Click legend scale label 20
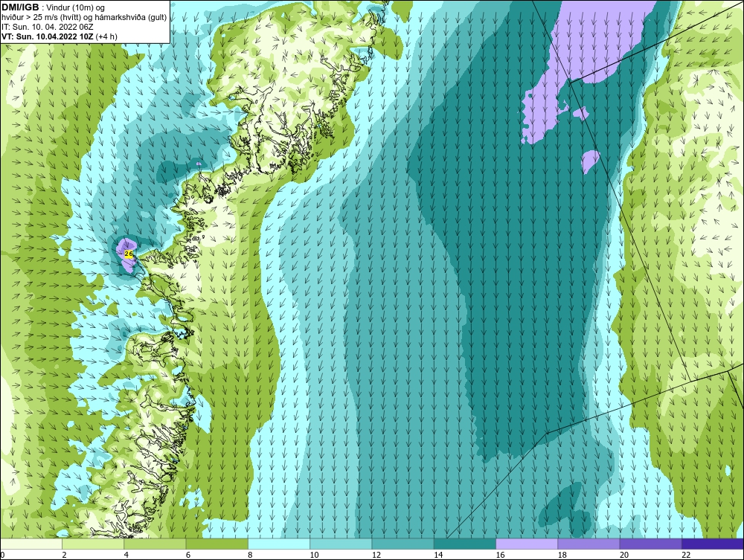Screen dimensions: 744x560 point(624,556)
